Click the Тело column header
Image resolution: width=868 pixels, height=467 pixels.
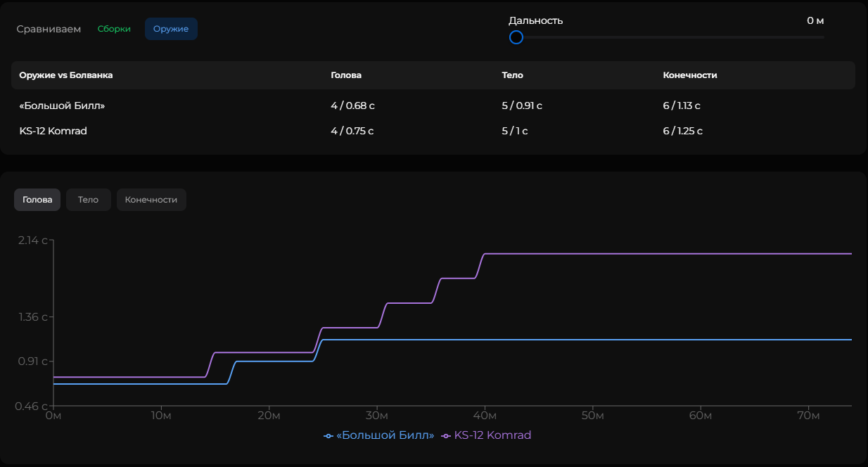(x=512, y=75)
